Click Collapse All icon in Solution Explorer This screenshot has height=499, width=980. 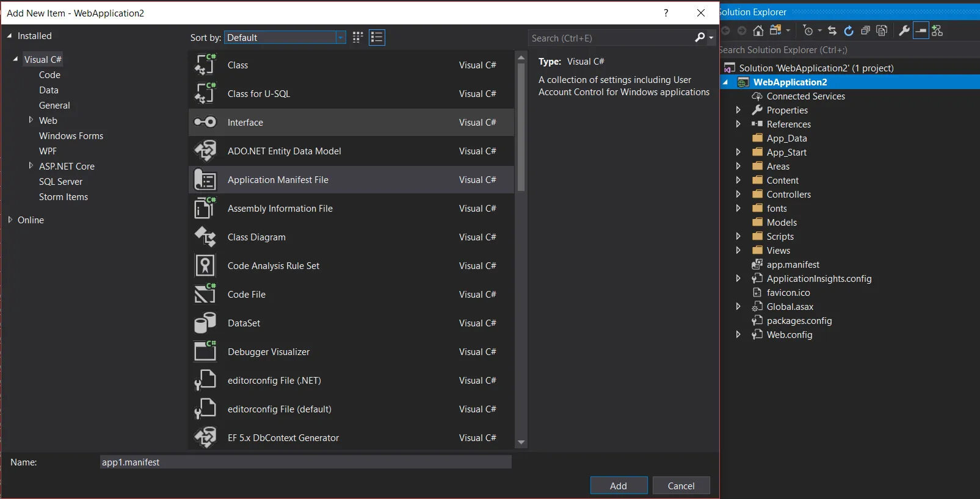tap(865, 31)
